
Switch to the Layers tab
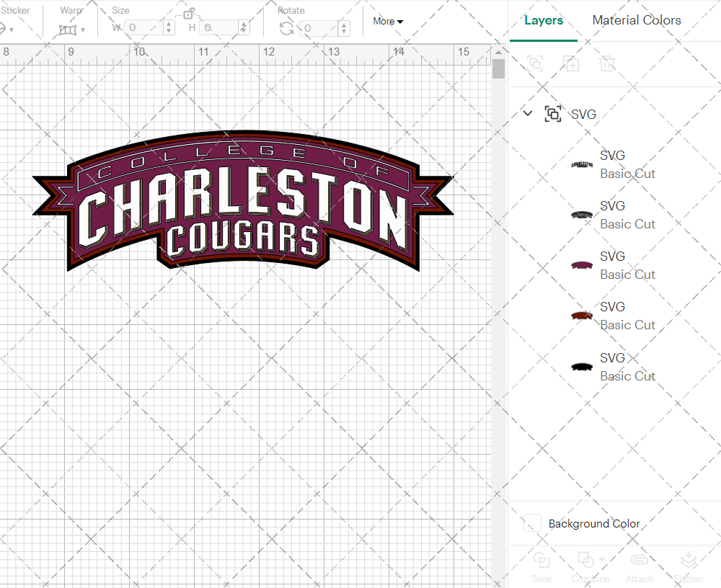coord(544,20)
